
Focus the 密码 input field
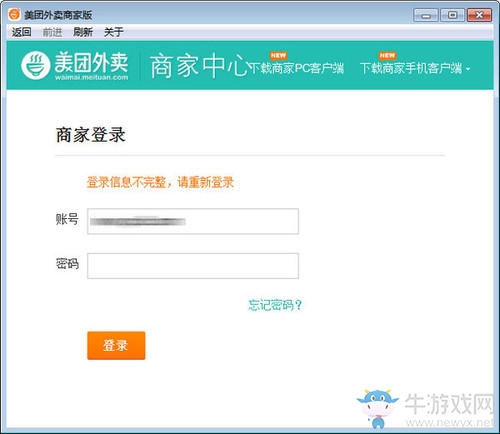[193, 266]
